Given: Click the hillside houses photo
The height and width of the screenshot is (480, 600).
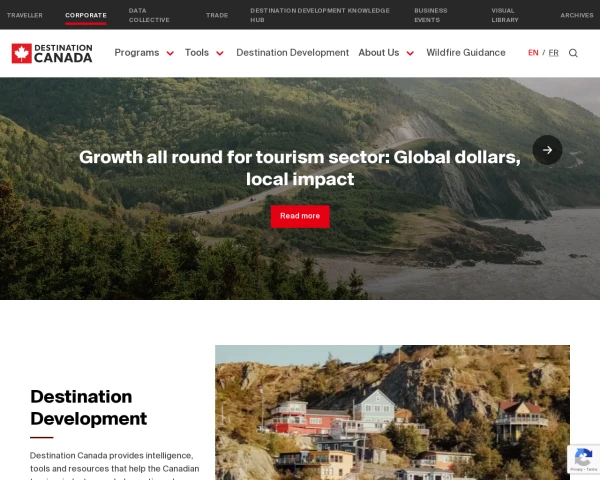Looking at the screenshot, I should tap(392, 412).
